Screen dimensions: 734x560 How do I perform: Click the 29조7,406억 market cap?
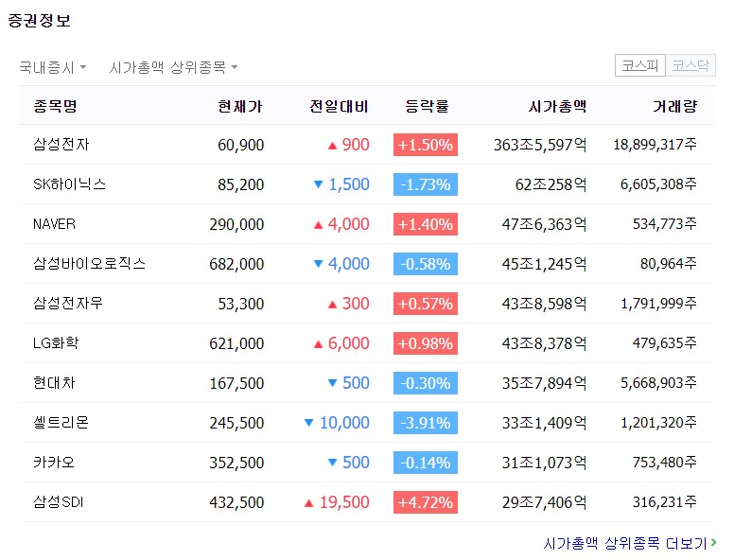(x=545, y=502)
